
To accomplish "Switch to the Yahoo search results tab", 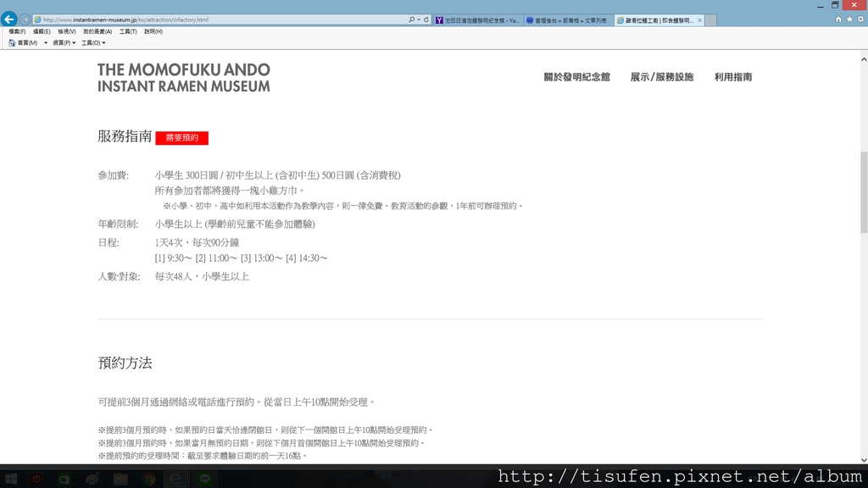I will tap(478, 20).
